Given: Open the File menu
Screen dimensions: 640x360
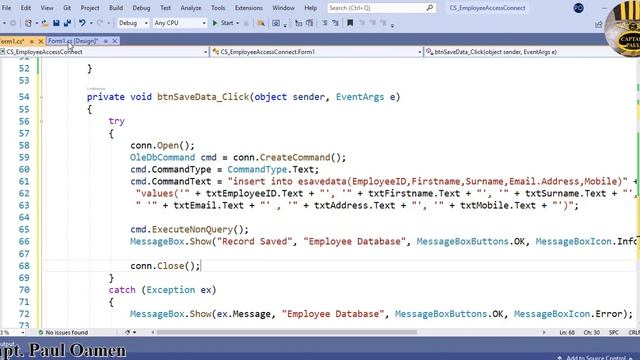Looking at the screenshot, I should tap(7, 8).
